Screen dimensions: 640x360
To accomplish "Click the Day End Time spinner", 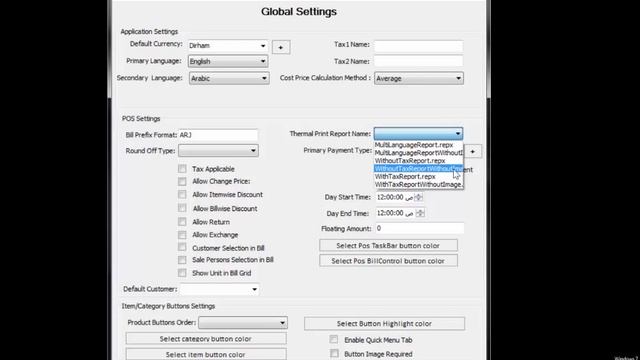I will point(420,213).
